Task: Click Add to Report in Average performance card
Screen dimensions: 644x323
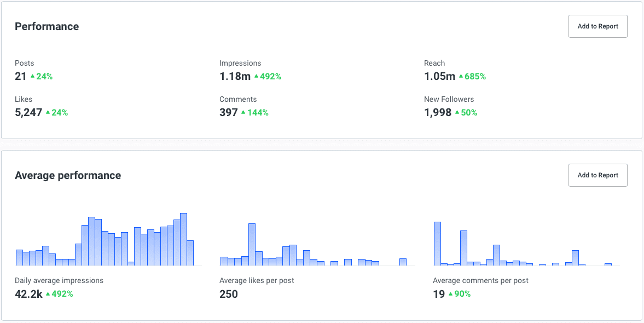Action: 597,175
